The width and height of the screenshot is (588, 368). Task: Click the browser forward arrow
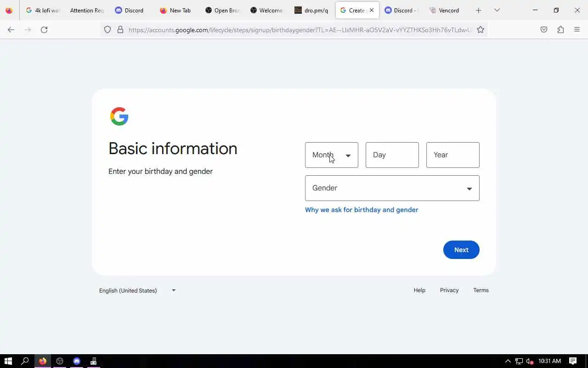click(x=28, y=30)
